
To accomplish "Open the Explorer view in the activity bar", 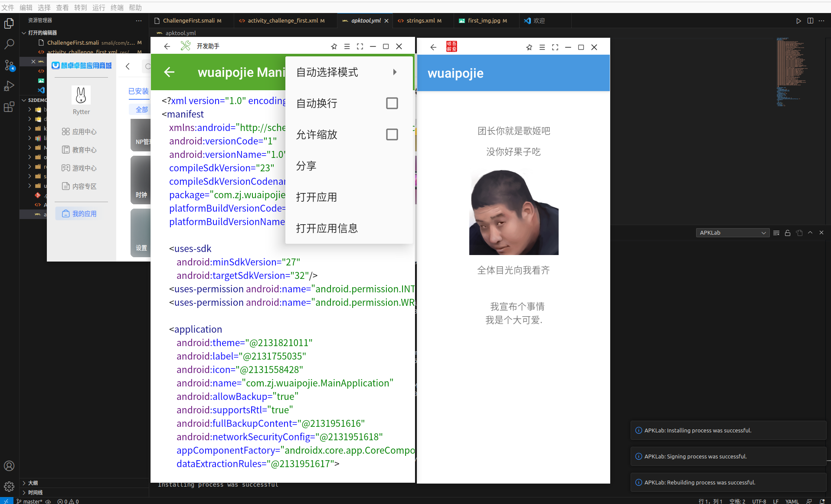I will coord(9,23).
